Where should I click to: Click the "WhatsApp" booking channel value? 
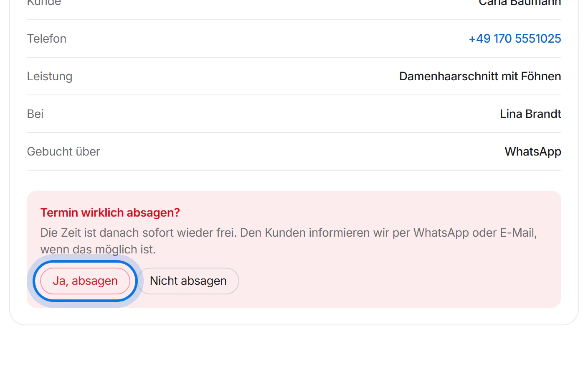(533, 151)
